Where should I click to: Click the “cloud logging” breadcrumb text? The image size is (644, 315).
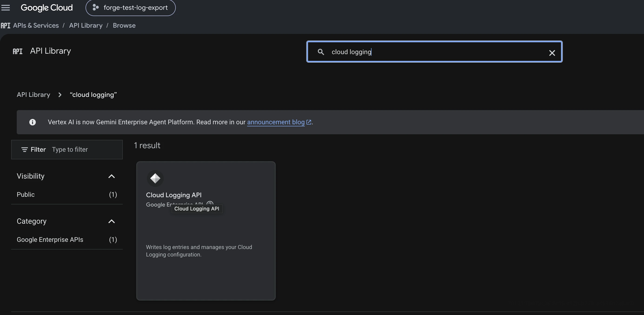tap(93, 95)
